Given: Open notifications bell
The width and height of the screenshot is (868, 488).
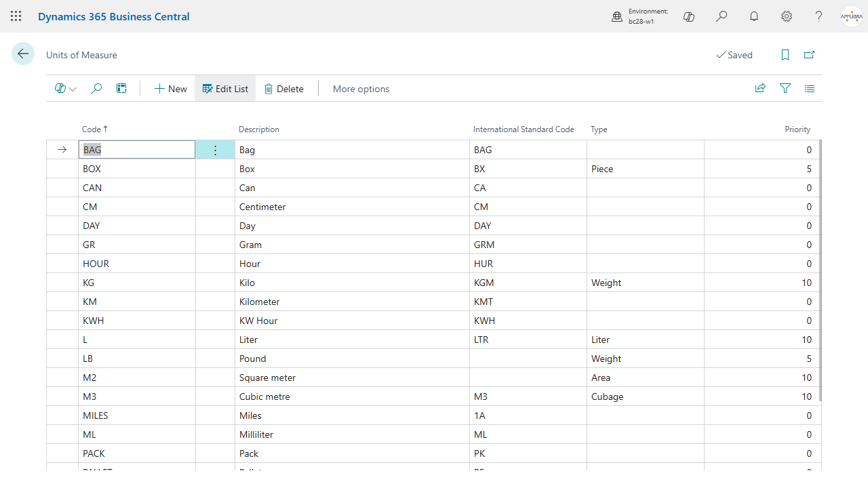Looking at the screenshot, I should (x=754, y=16).
